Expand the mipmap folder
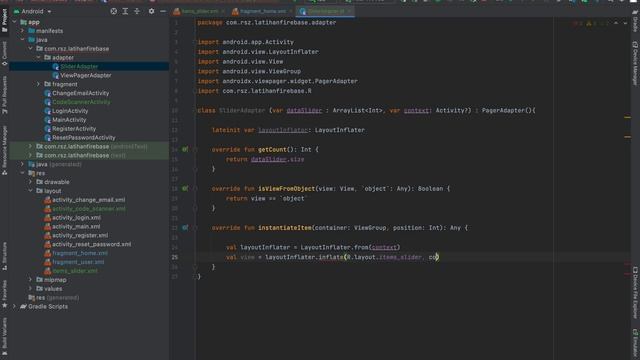 (30, 280)
